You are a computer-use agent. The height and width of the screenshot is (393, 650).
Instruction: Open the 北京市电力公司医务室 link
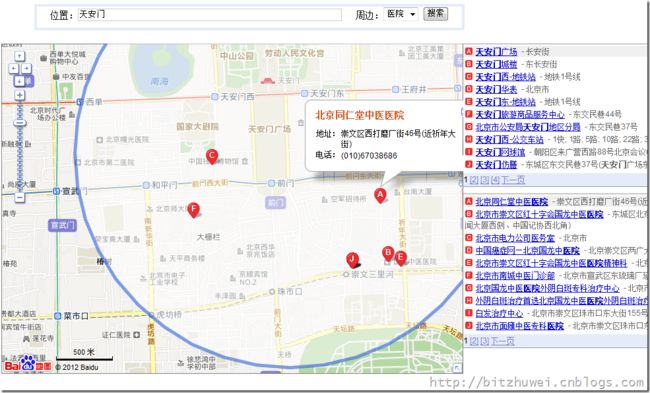tap(515, 238)
